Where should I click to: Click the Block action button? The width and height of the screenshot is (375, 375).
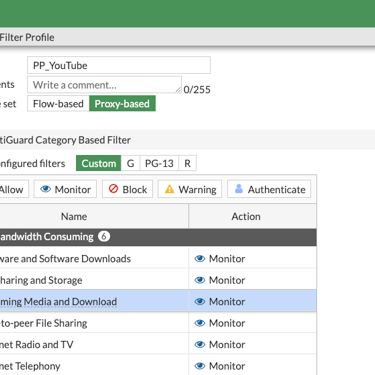(x=128, y=189)
